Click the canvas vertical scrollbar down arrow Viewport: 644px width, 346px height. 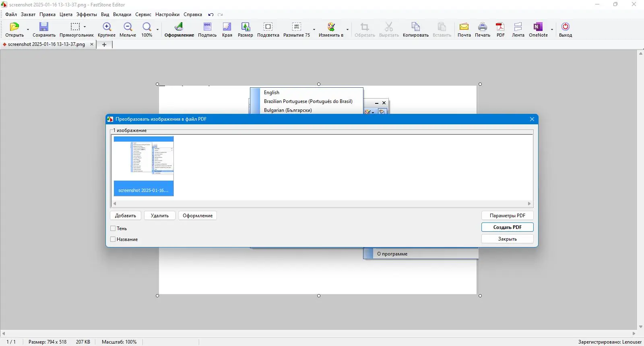click(641, 327)
